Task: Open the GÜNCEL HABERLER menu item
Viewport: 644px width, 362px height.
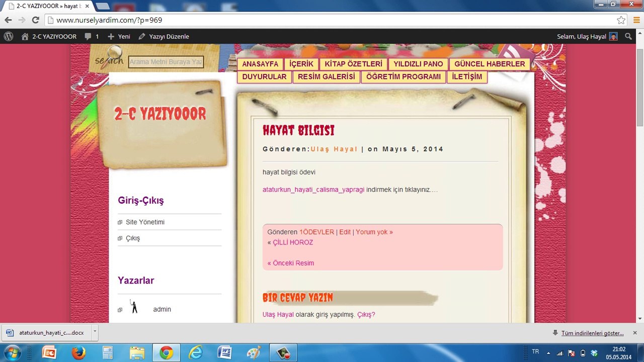Action: (490, 64)
